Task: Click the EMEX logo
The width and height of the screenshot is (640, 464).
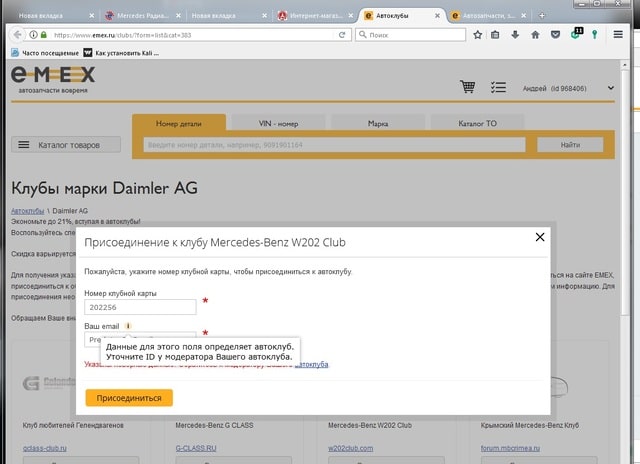Action: coord(53,79)
